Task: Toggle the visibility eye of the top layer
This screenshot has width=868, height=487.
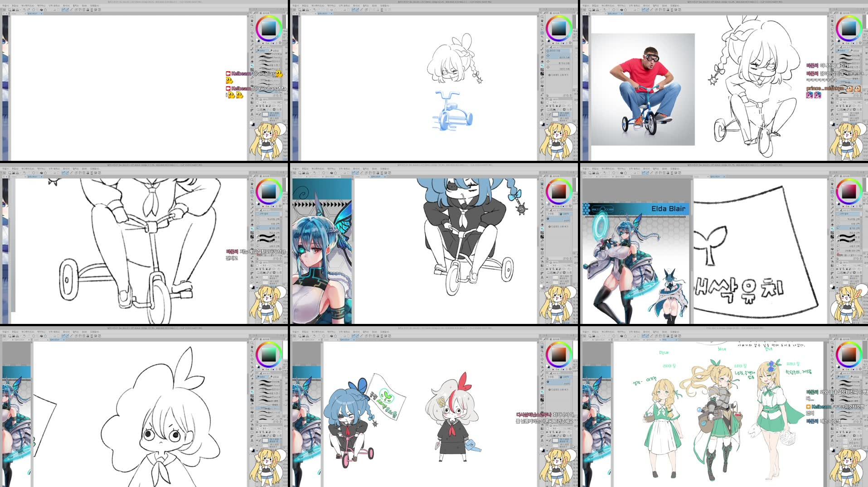Action: [257, 114]
